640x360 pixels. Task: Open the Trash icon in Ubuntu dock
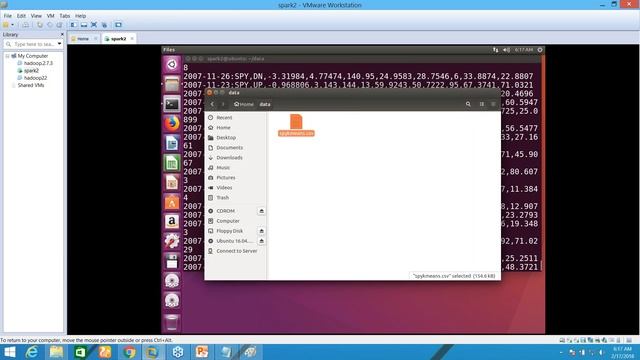click(x=172, y=322)
